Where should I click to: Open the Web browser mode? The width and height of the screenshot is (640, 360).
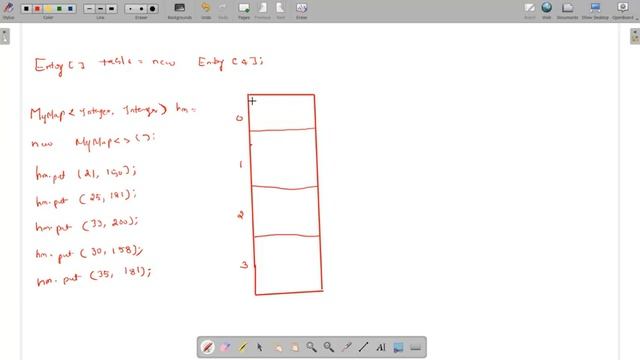pyautogui.click(x=547, y=10)
